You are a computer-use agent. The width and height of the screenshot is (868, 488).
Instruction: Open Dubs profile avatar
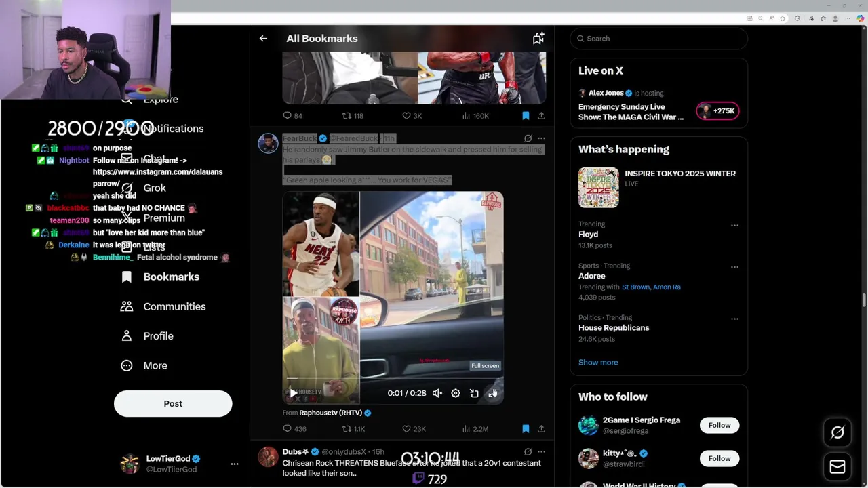268,456
